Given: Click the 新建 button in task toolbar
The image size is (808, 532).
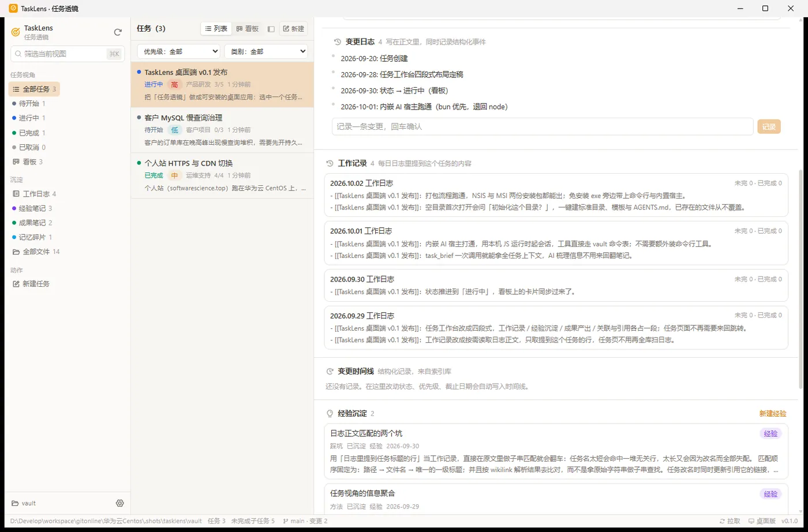Looking at the screenshot, I should click(x=293, y=29).
